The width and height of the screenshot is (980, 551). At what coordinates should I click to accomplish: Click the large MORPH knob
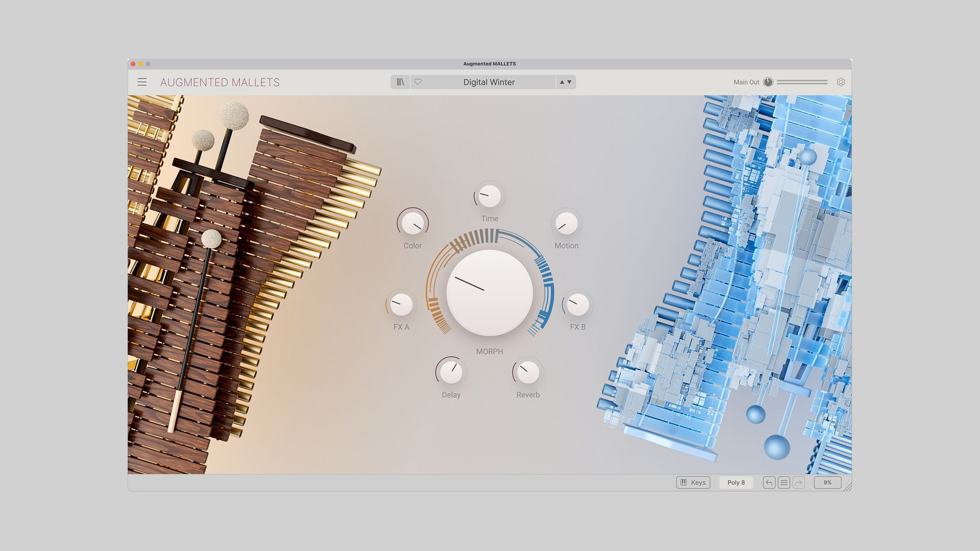pos(489,292)
